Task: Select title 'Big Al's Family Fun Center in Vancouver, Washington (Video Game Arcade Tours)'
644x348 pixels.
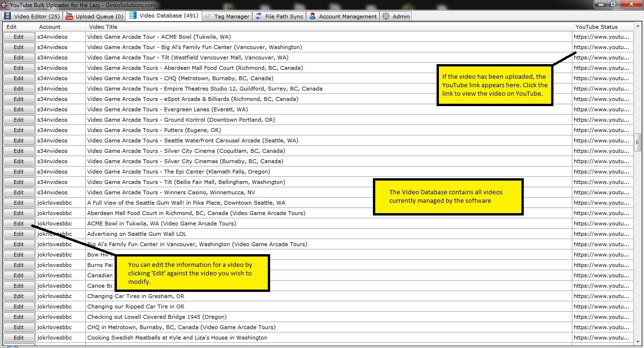Action: point(197,244)
